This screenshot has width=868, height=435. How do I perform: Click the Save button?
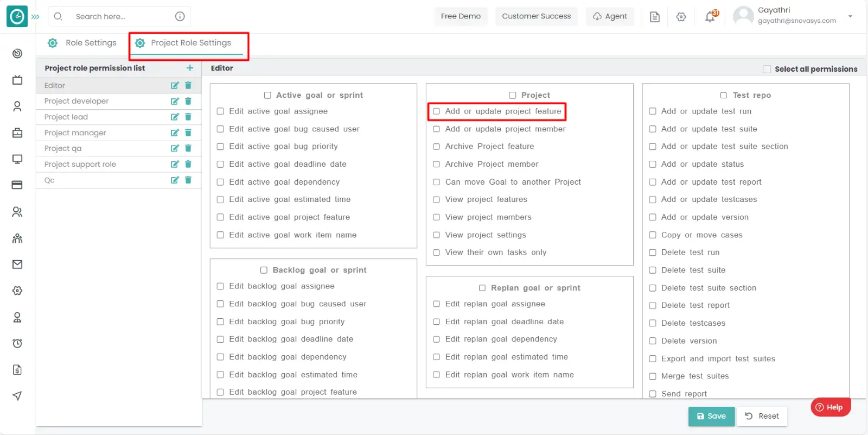pos(711,416)
